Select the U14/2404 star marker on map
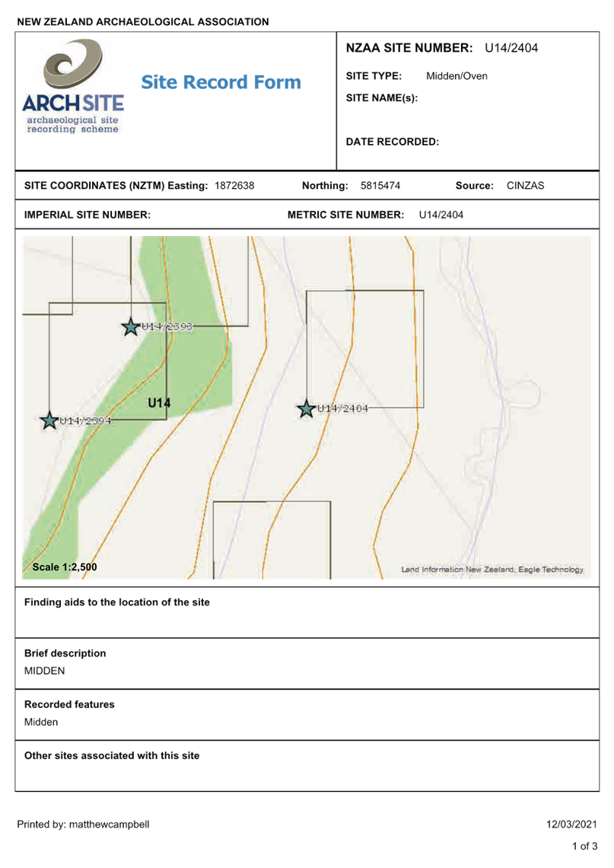The width and height of the screenshot is (614, 868). [307, 409]
